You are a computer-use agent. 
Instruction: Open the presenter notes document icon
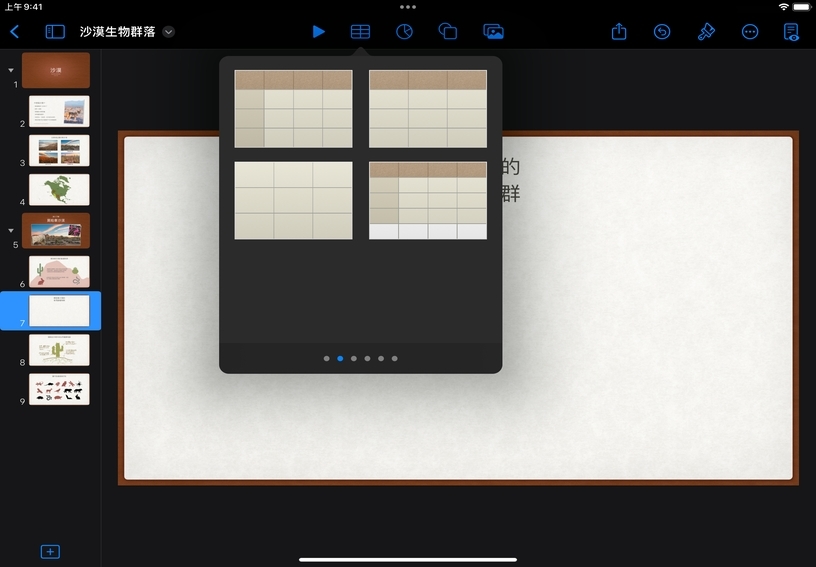[x=792, y=32]
